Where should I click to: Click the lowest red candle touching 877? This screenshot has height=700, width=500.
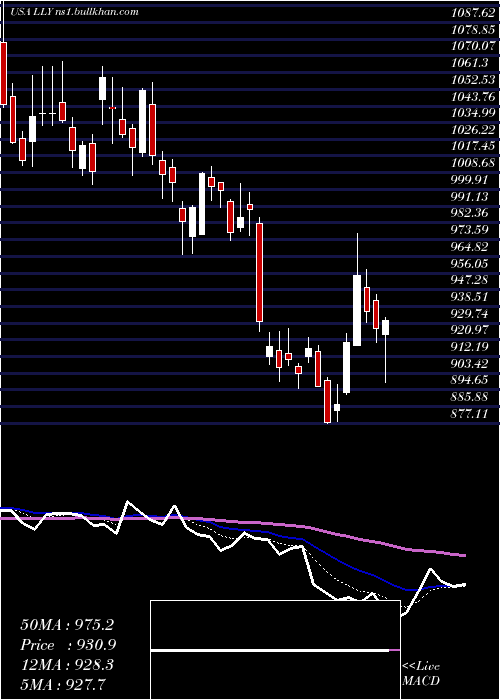pos(328,401)
